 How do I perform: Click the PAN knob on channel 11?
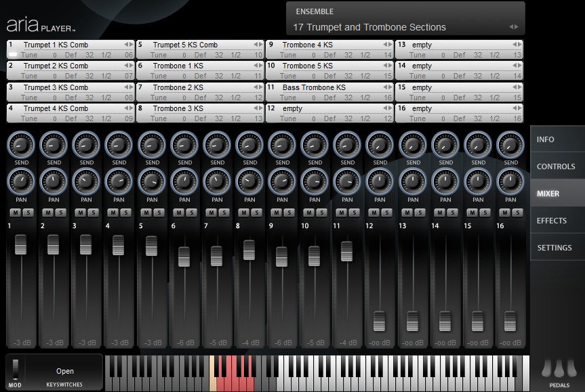tap(347, 182)
